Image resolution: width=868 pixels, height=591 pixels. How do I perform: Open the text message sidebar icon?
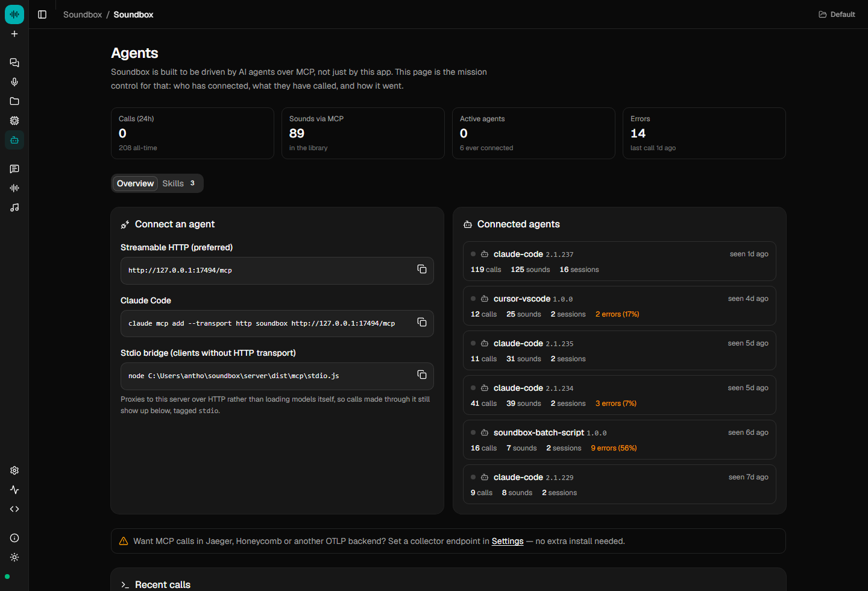[14, 169]
